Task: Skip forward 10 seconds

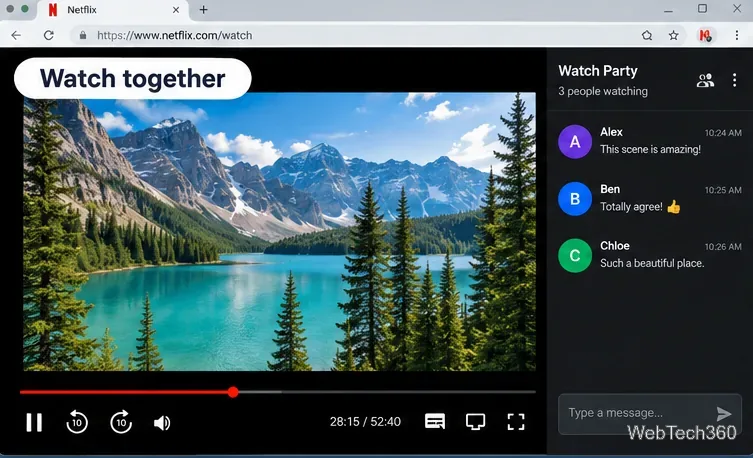Action: (121, 422)
